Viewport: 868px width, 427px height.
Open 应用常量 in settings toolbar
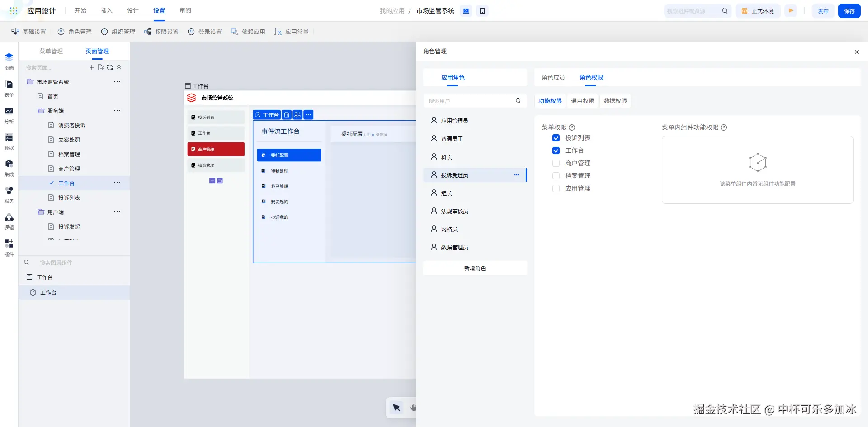click(292, 32)
